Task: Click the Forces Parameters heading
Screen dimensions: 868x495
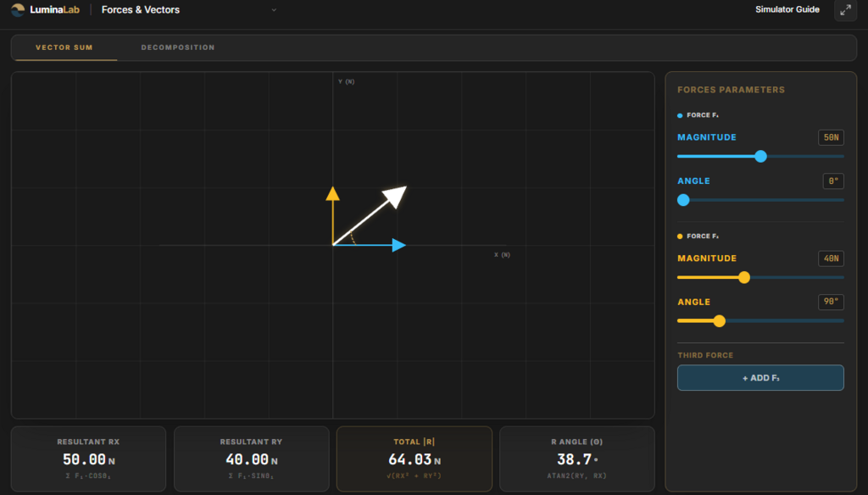Action: pos(731,90)
